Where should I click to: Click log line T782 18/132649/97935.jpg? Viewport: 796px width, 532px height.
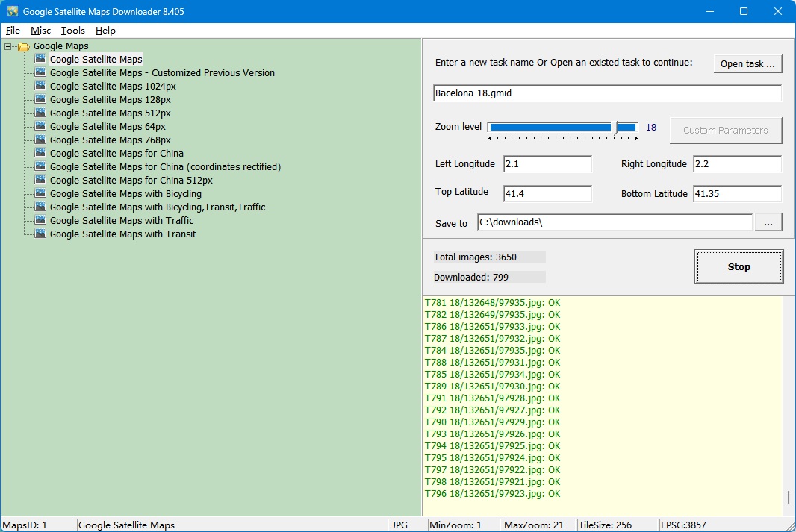point(492,314)
